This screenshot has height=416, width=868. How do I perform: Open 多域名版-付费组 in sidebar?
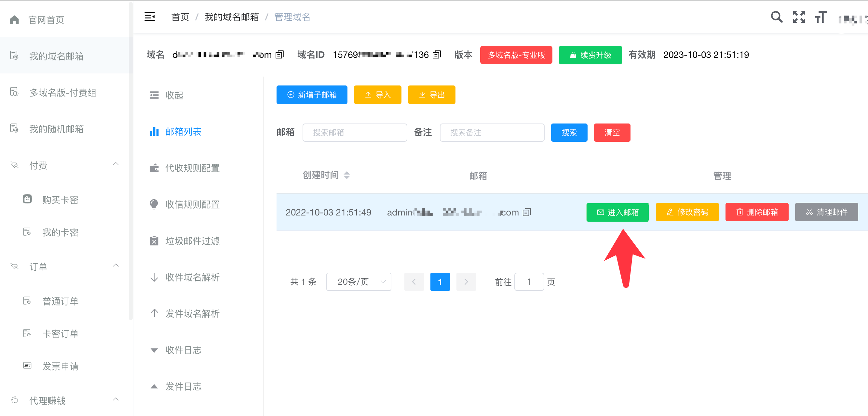(64, 92)
